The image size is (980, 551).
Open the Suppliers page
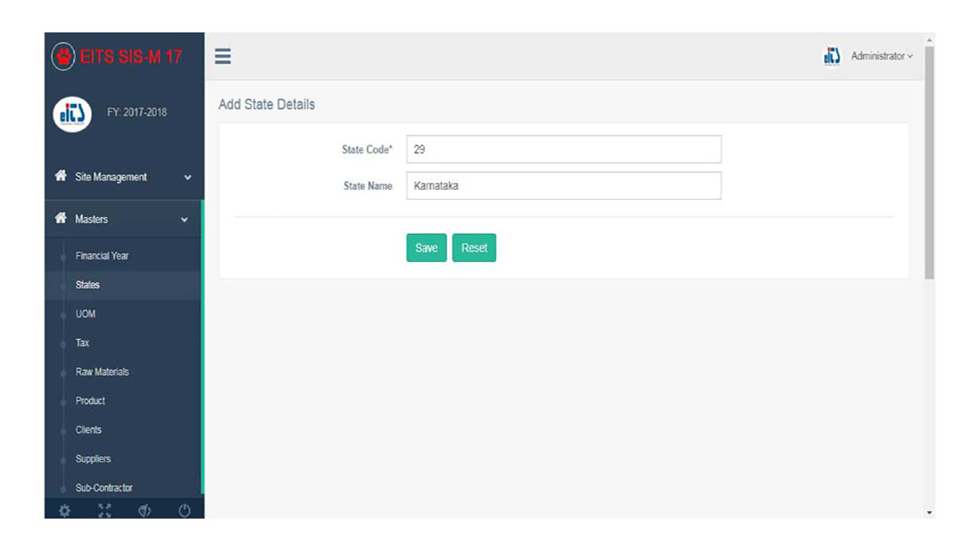(93, 459)
